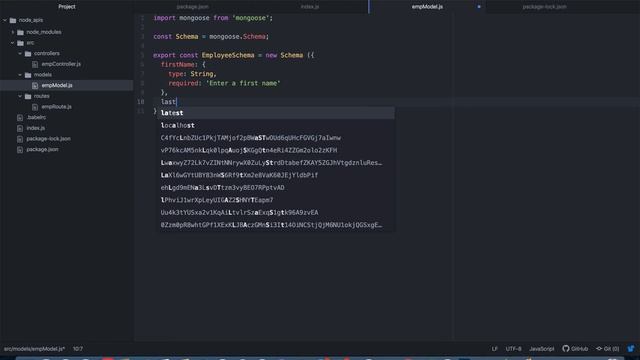Screen dimensions: 640x360
Task: Click the node_modules folder icon
Action: (x=20, y=32)
